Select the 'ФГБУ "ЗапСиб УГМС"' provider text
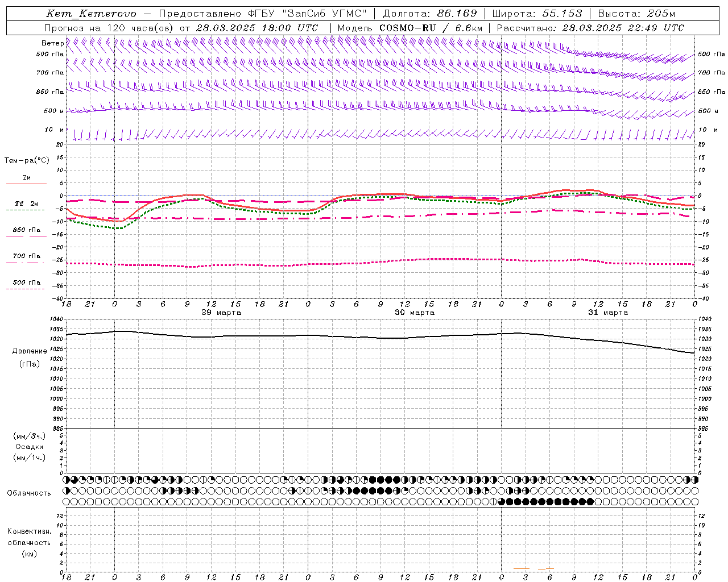This screenshot has width=728, height=582. [x=308, y=14]
